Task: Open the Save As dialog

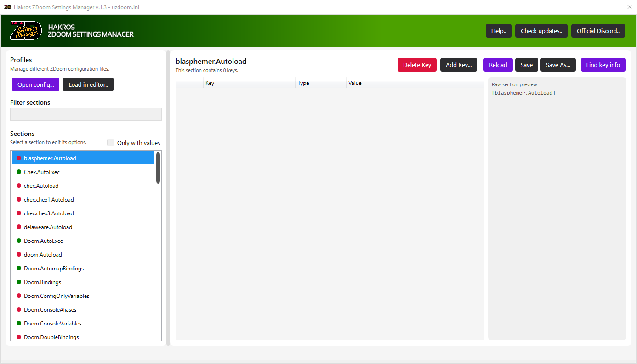Action: [558, 65]
